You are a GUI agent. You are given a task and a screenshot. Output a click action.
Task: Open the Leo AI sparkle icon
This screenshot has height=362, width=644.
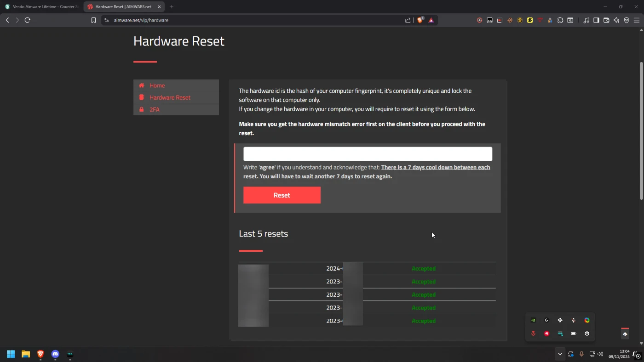pos(616,20)
